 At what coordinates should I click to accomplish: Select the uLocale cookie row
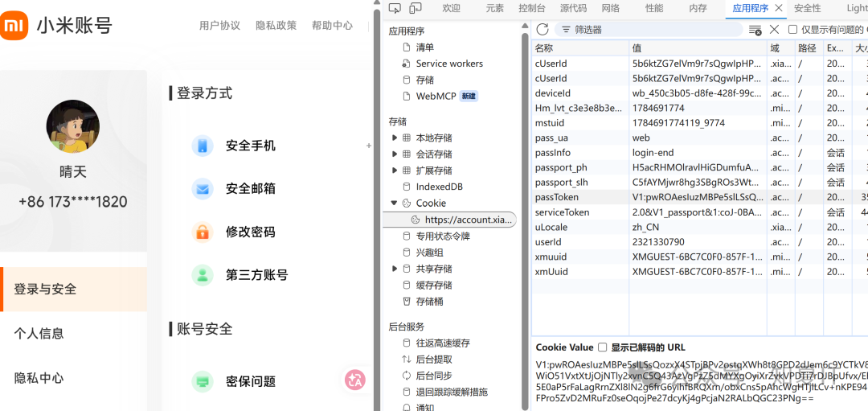(700, 227)
